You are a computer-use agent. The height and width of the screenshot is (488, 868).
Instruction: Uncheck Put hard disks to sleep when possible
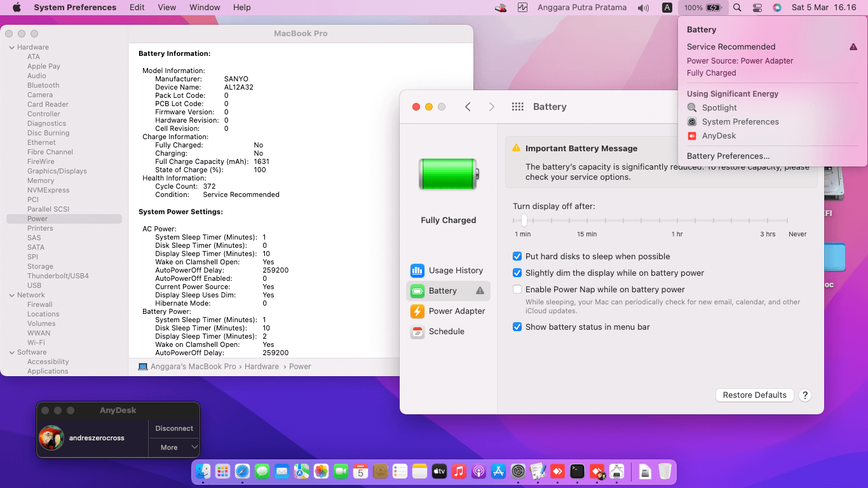pos(517,257)
